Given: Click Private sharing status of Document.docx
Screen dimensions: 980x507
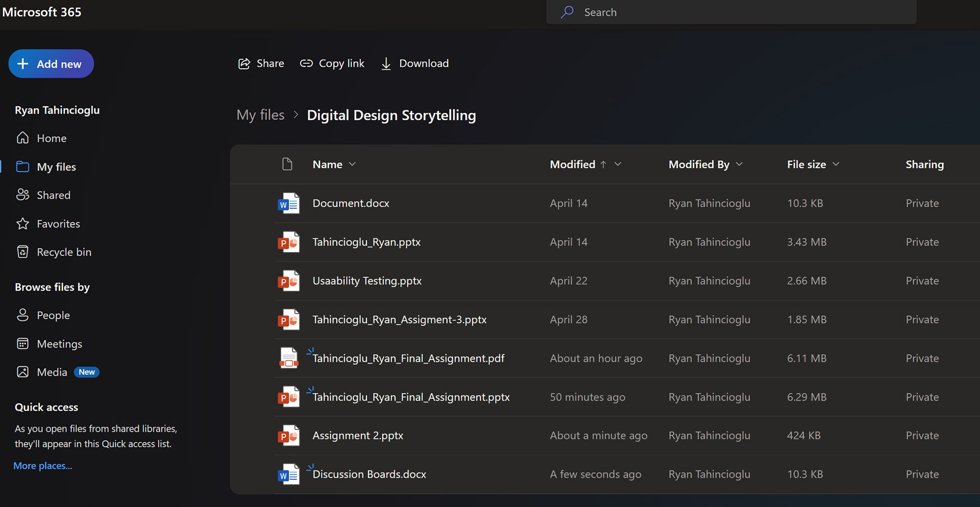Looking at the screenshot, I should pyautogui.click(x=922, y=203).
